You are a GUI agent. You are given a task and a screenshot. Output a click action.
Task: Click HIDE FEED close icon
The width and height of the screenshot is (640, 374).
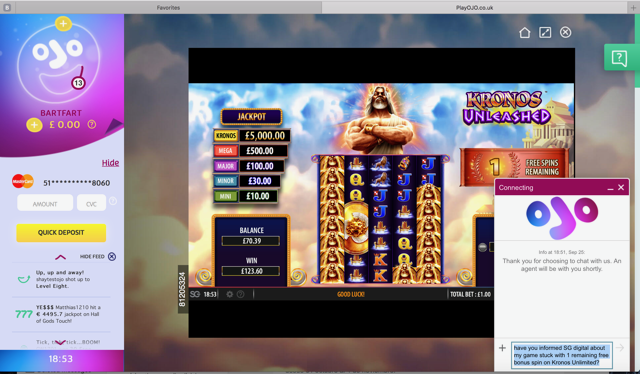click(x=112, y=256)
